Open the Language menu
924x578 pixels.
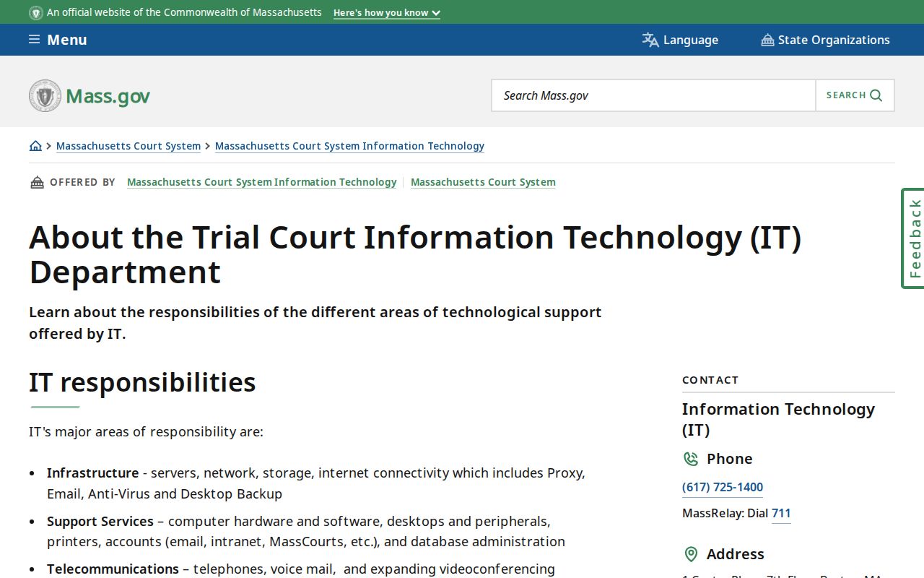[x=680, y=40]
